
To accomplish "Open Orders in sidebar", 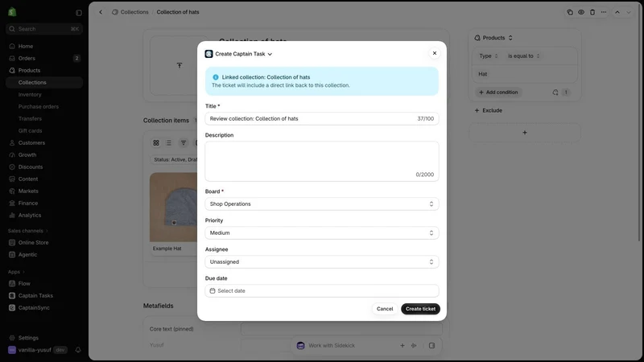I will point(44,58).
